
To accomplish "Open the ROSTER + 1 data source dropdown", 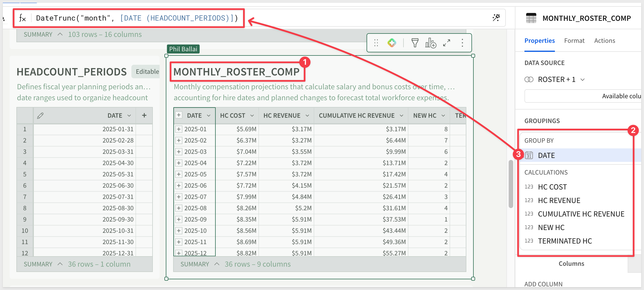I will [583, 80].
